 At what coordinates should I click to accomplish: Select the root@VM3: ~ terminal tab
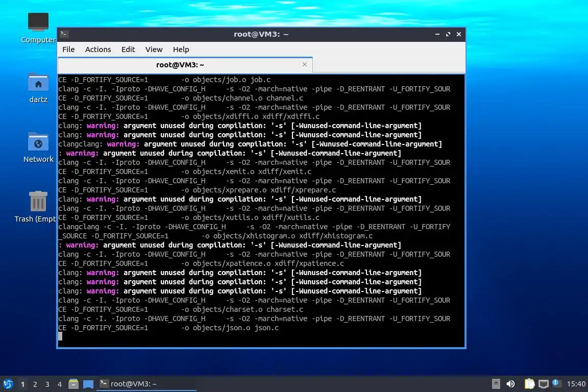[185, 65]
